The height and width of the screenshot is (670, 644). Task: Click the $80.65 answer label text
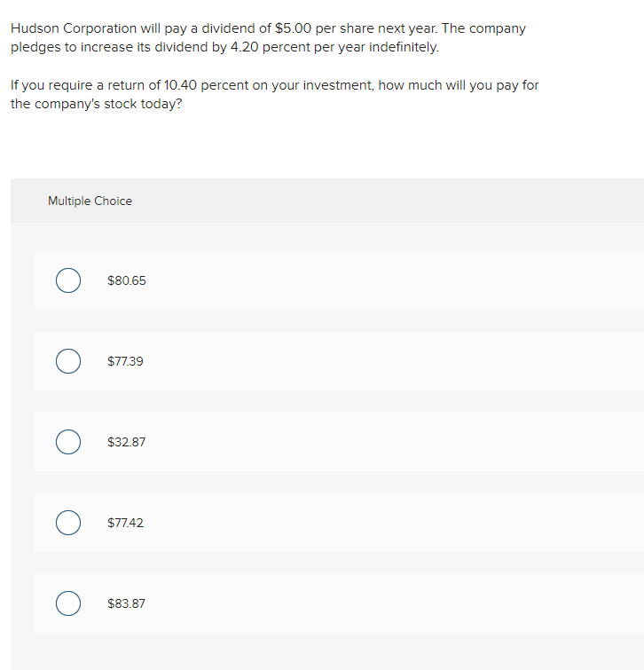coord(126,280)
